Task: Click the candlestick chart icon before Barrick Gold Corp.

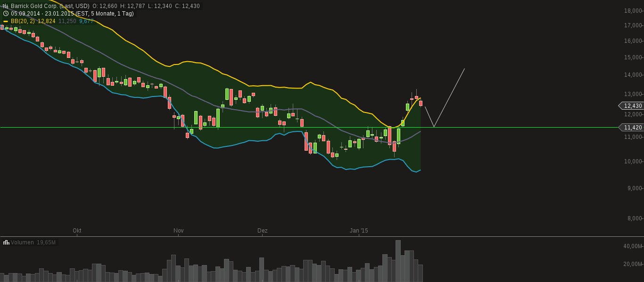Action: (5, 6)
